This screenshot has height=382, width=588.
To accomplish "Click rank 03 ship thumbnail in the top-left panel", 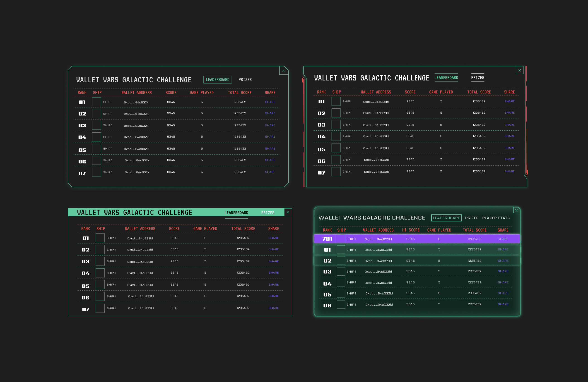I will 96,125.
